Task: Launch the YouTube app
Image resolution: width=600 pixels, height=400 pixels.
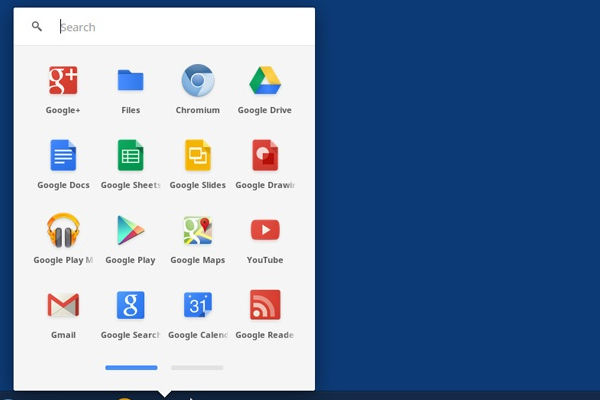Action: tap(265, 230)
